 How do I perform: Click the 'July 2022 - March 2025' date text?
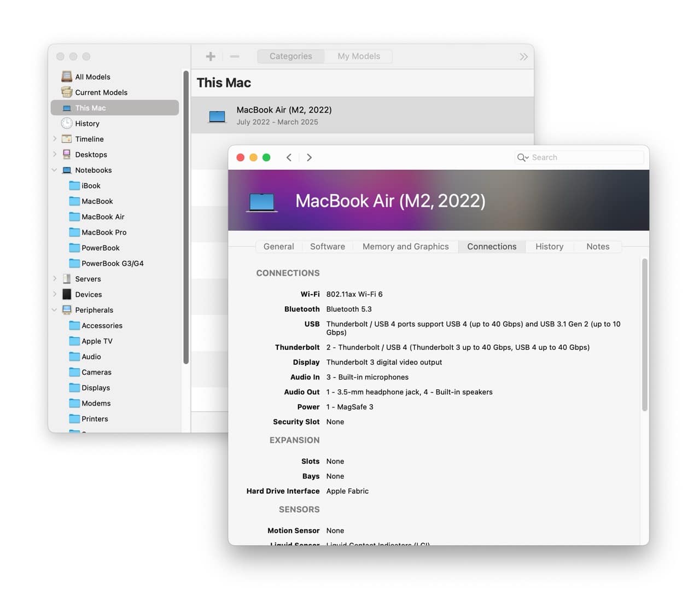tap(277, 122)
